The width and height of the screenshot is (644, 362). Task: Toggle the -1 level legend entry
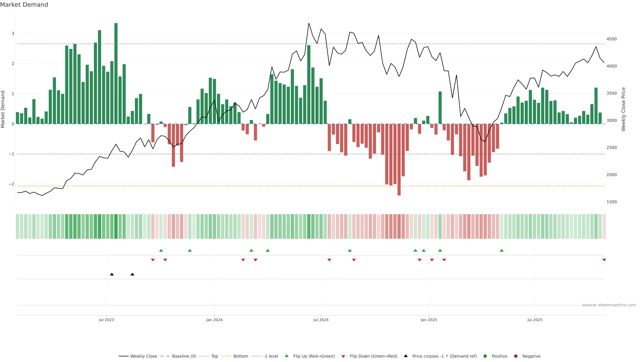click(271, 356)
